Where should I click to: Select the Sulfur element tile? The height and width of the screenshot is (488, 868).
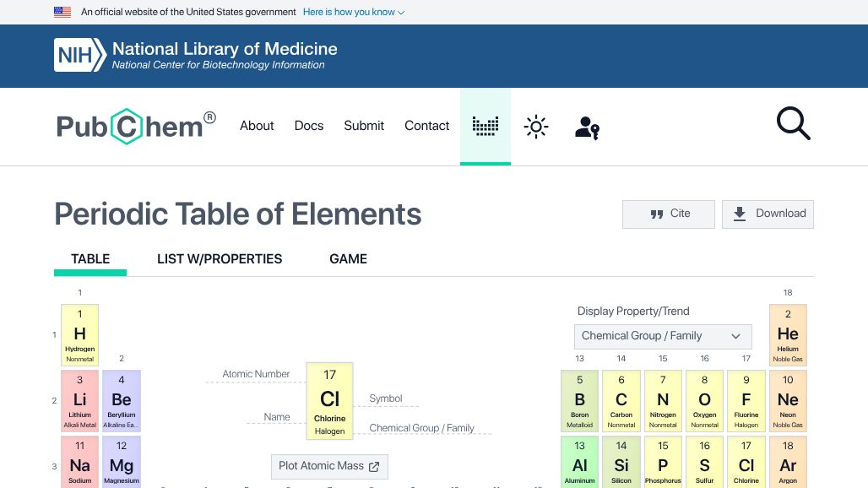point(704,462)
